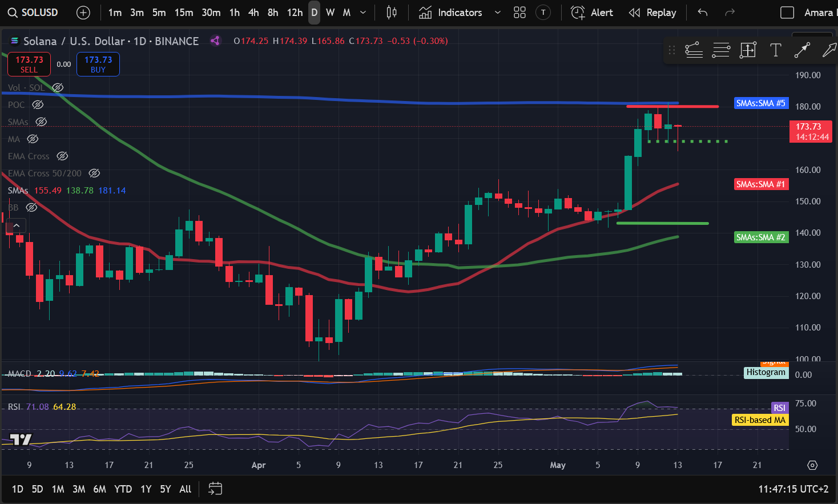The image size is (838, 504).
Task: Switch to the 4h timeframe
Action: 254,13
